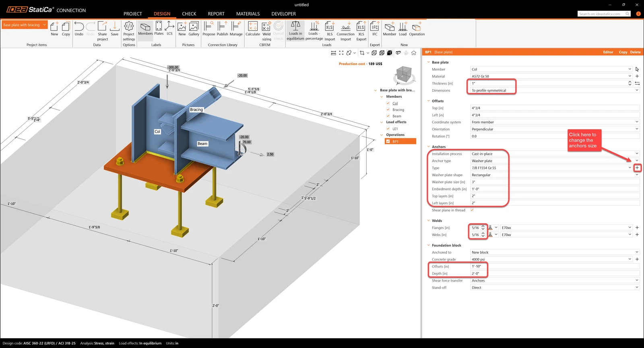The width and height of the screenshot is (644, 348).
Task: Open the BP1 Editor
Action: tap(608, 52)
